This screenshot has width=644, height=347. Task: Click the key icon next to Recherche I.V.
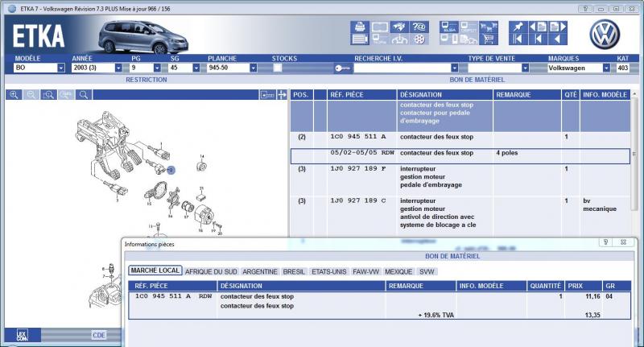342,68
